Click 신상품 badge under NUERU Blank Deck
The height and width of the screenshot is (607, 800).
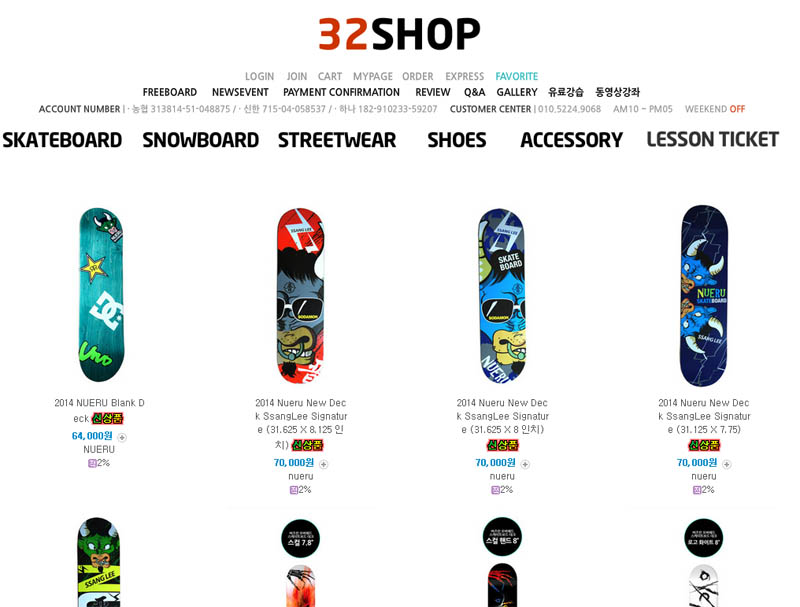click(x=108, y=419)
